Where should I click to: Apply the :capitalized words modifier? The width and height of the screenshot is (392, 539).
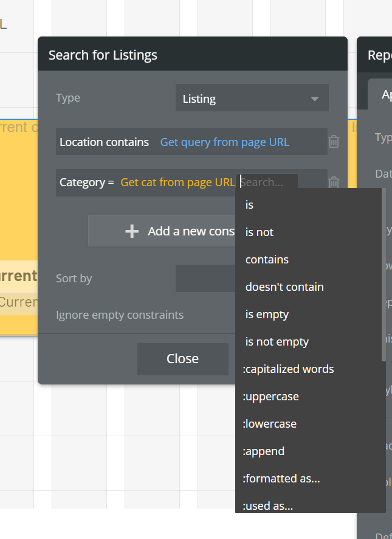click(x=288, y=369)
